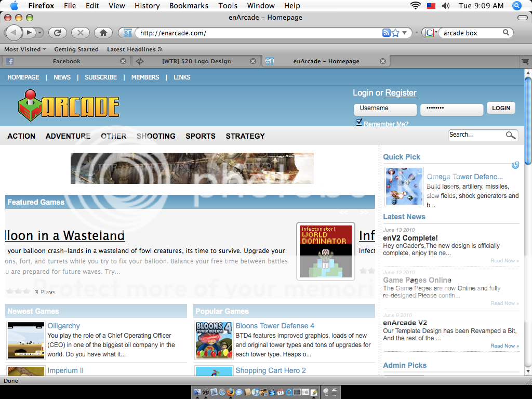This screenshot has width=532, height=399.
Task: Open QuickTime Player in the Dock
Action: click(289, 392)
